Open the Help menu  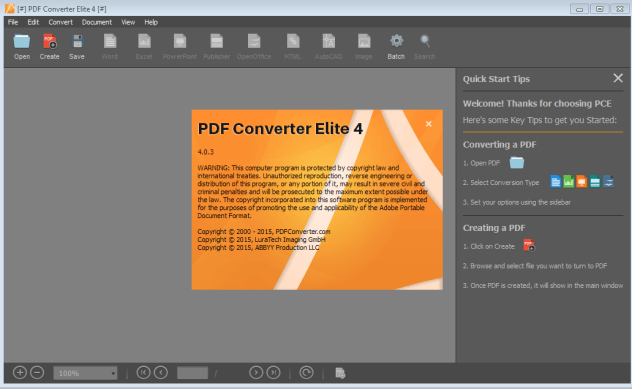pyautogui.click(x=151, y=22)
